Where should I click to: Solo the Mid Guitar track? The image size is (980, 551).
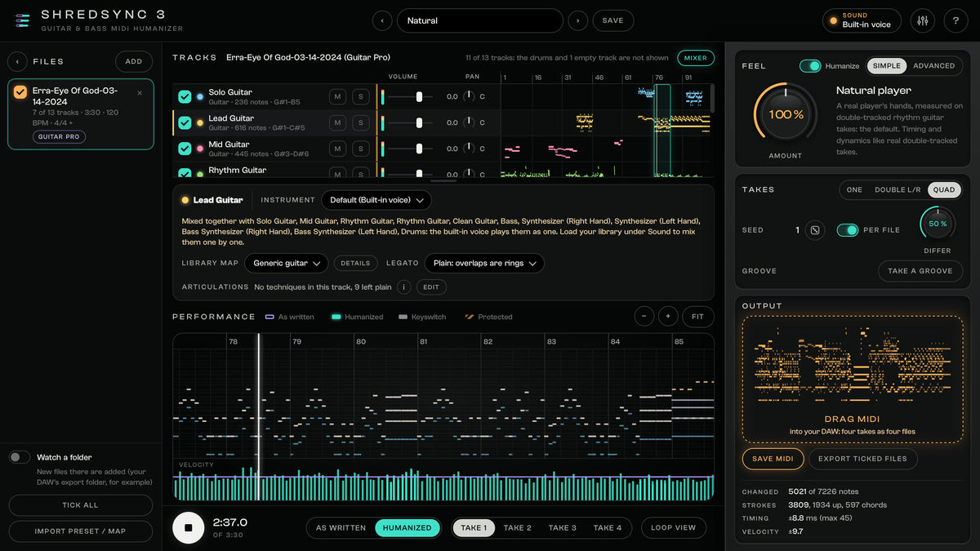360,149
